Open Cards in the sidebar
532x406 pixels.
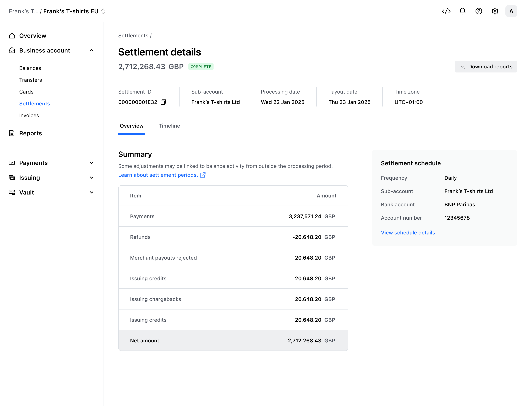point(26,92)
